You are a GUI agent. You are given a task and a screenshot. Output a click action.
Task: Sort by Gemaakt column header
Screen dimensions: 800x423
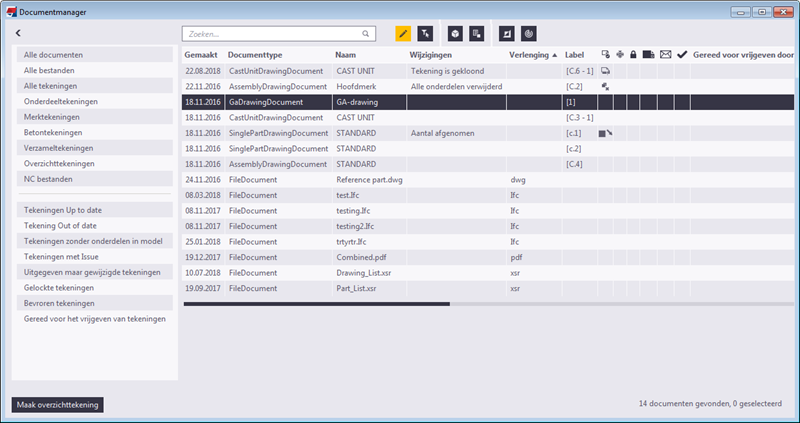202,55
